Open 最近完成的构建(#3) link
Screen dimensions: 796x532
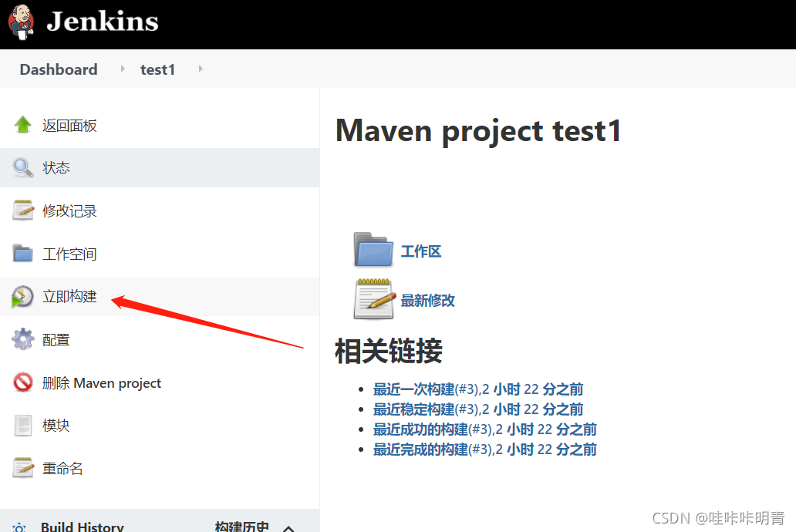point(485,450)
